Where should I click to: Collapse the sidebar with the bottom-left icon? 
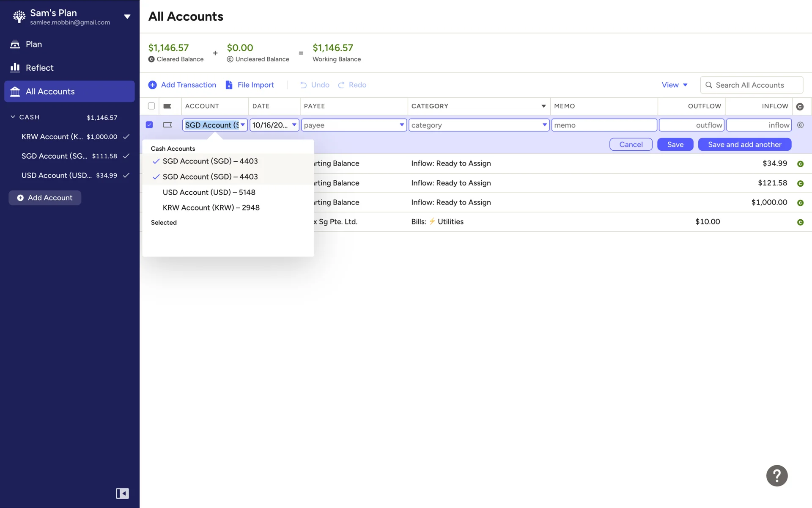[122, 494]
